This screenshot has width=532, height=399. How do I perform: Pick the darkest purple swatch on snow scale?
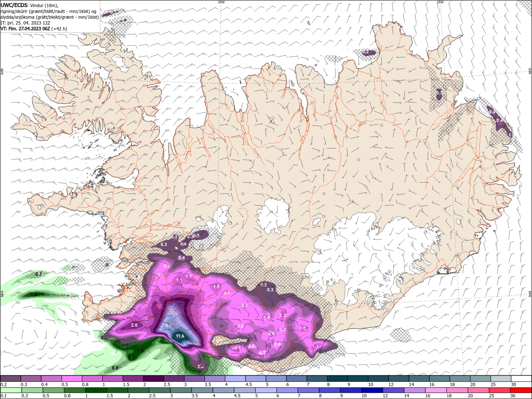(153, 379)
